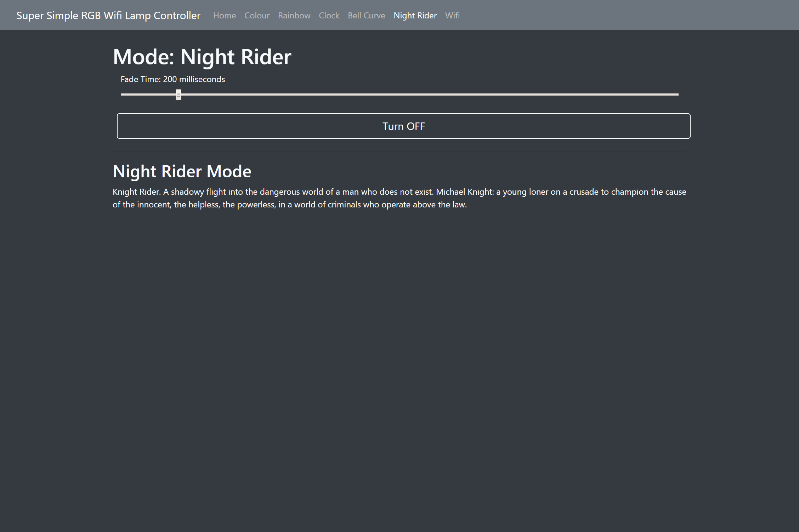This screenshot has width=799, height=532.
Task: Click the navigation bar background area
Action: (x=602, y=15)
